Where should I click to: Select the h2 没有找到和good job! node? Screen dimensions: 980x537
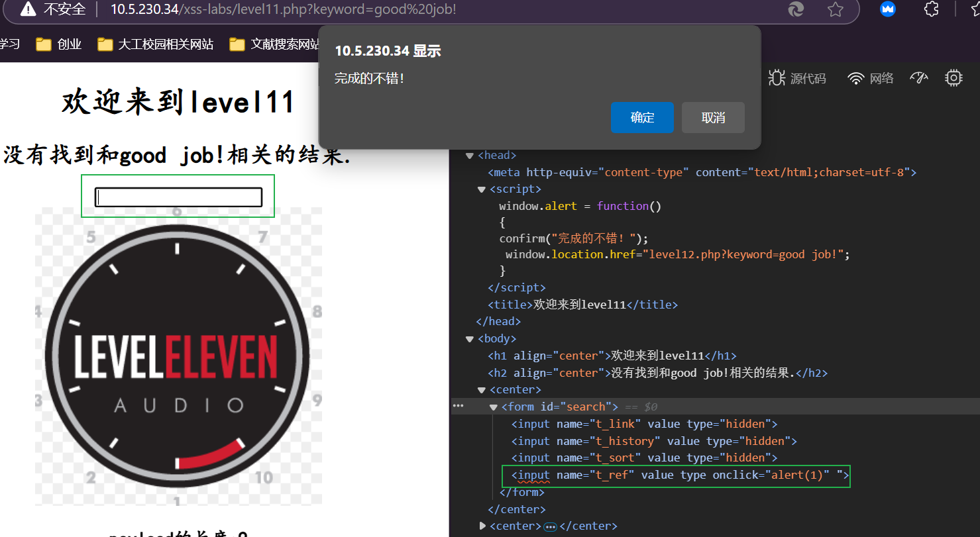(x=658, y=373)
